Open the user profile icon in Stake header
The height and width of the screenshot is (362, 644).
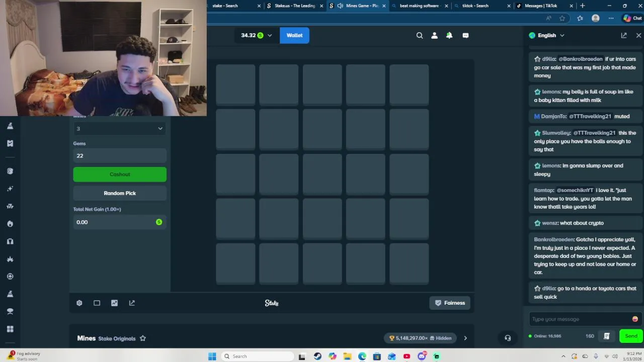pyautogui.click(x=434, y=35)
